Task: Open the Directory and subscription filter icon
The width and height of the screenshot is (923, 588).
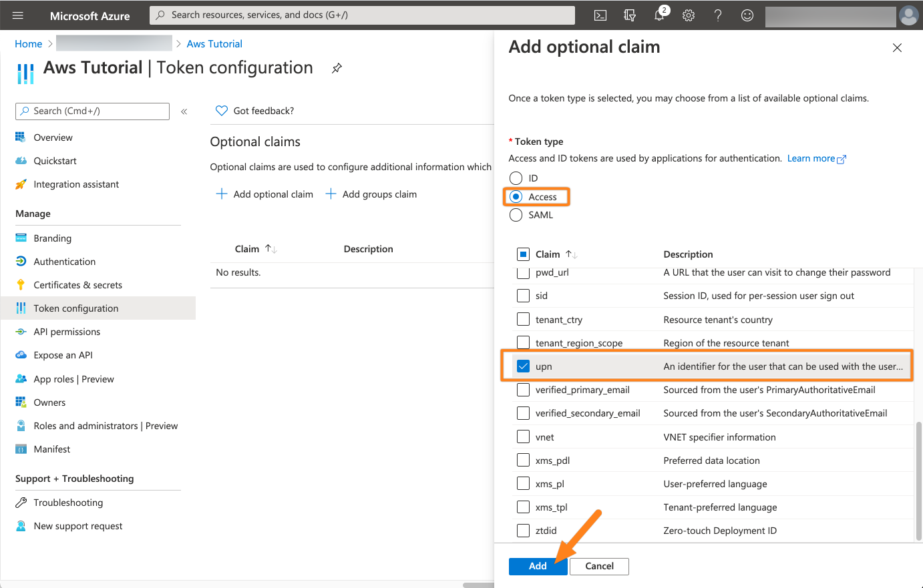Action: (x=630, y=15)
